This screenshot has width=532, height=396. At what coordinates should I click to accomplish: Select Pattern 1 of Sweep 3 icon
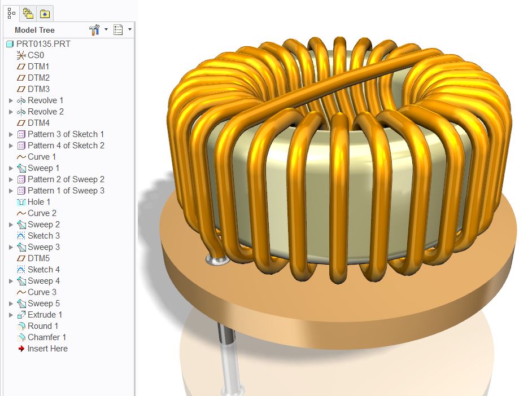[21, 191]
